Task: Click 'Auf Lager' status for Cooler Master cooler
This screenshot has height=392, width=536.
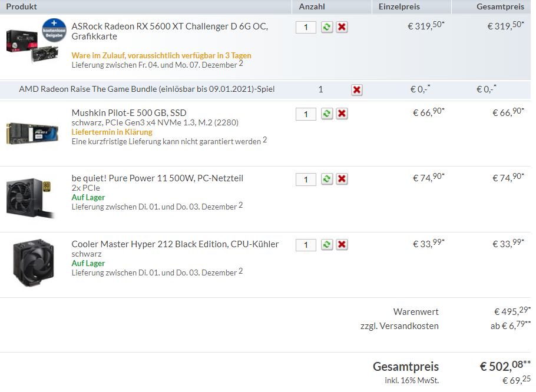Action: click(x=88, y=263)
